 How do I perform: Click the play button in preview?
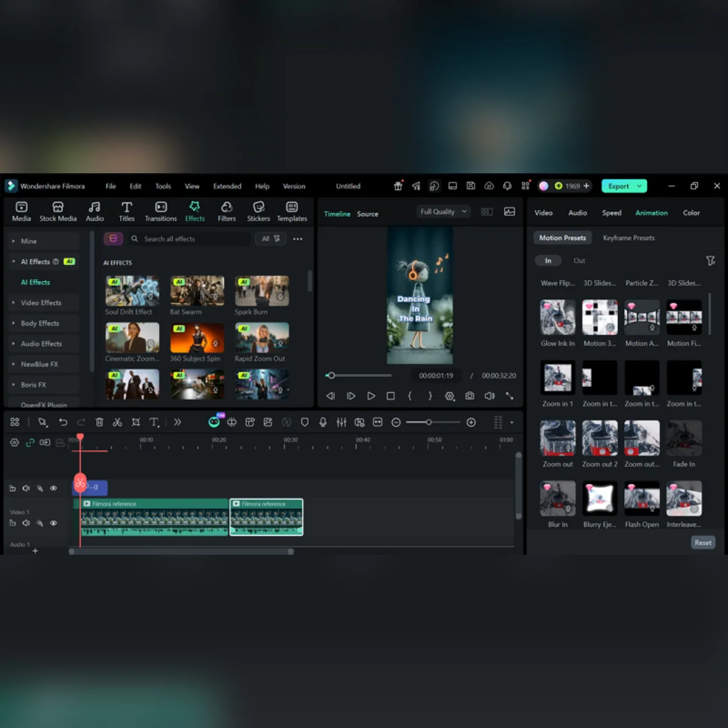(x=371, y=396)
